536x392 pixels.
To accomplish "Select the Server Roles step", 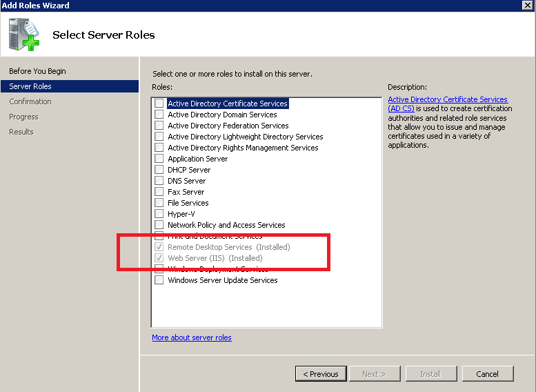I will (x=70, y=86).
